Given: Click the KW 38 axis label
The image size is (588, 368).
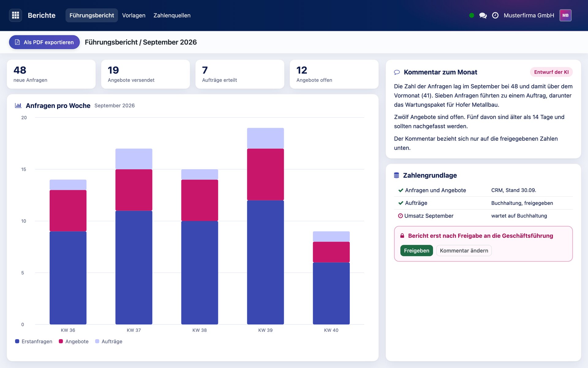Looking at the screenshot, I should point(200,330).
